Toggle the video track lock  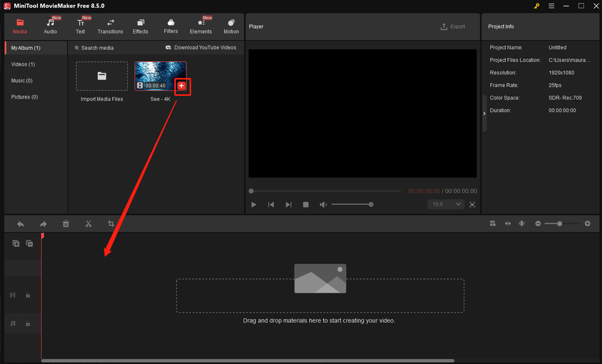point(28,295)
